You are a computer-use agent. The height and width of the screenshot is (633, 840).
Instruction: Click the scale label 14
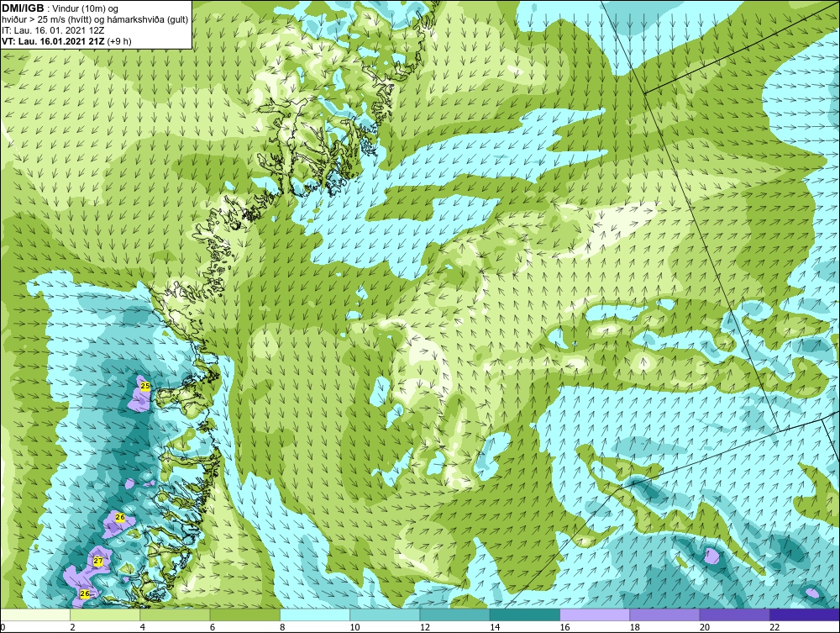point(495,628)
